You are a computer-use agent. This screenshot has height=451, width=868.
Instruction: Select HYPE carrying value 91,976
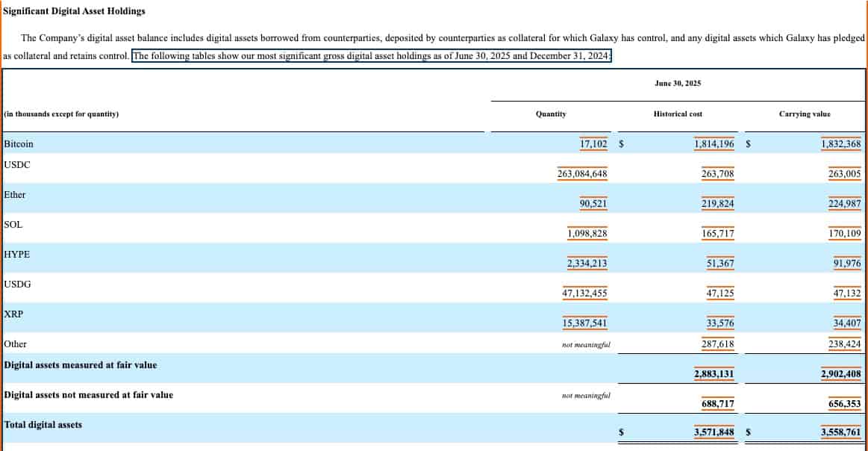pyautogui.click(x=846, y=263)
